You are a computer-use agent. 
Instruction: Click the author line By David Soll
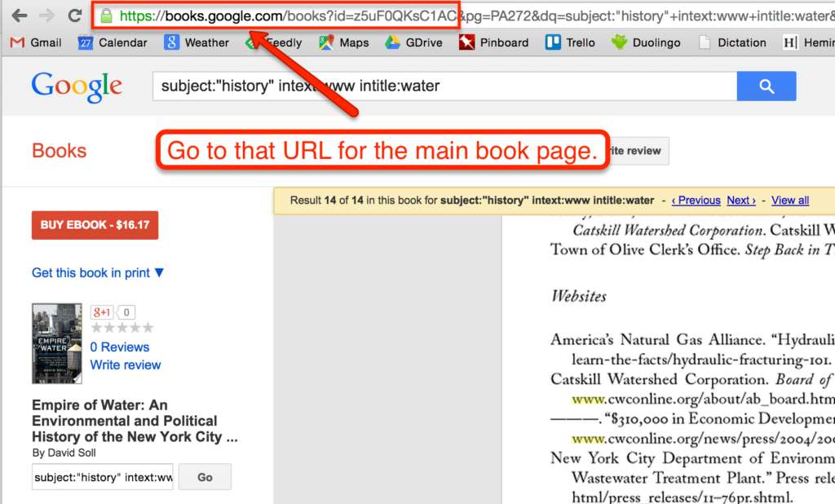point(64,453)
